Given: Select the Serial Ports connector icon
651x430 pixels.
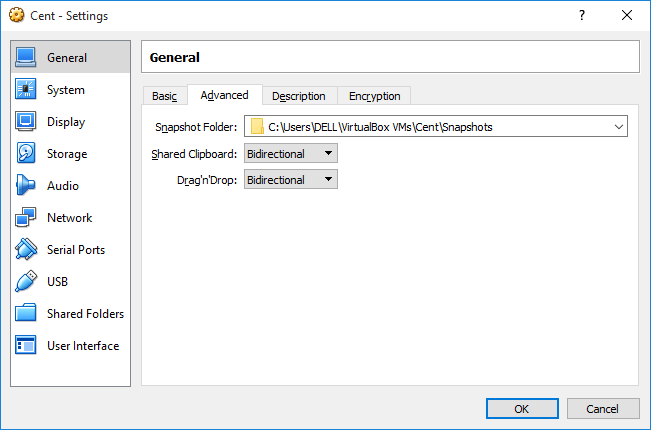Looking at the screenshot, I should click(x=26, y=249).
